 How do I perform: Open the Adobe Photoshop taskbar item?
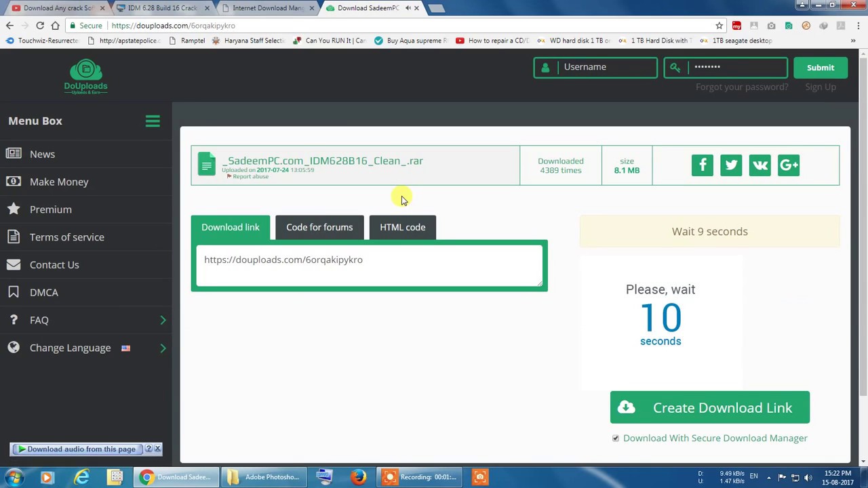(x=264, y=477)
